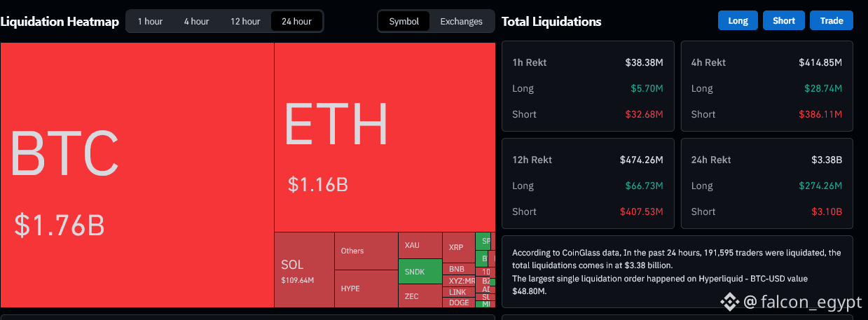The image size is (868, 320).
Task: Click the 24h Rekt label
Action: tap(711, 160)
